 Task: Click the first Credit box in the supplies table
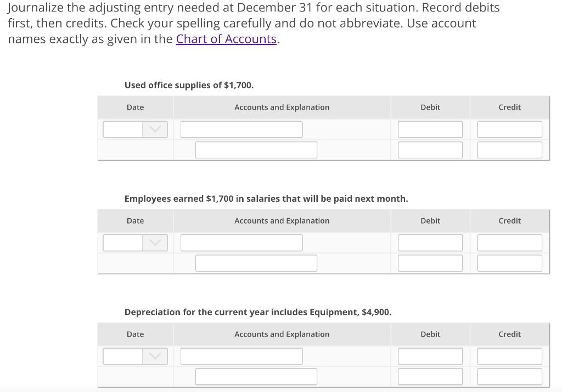(509, 129)
